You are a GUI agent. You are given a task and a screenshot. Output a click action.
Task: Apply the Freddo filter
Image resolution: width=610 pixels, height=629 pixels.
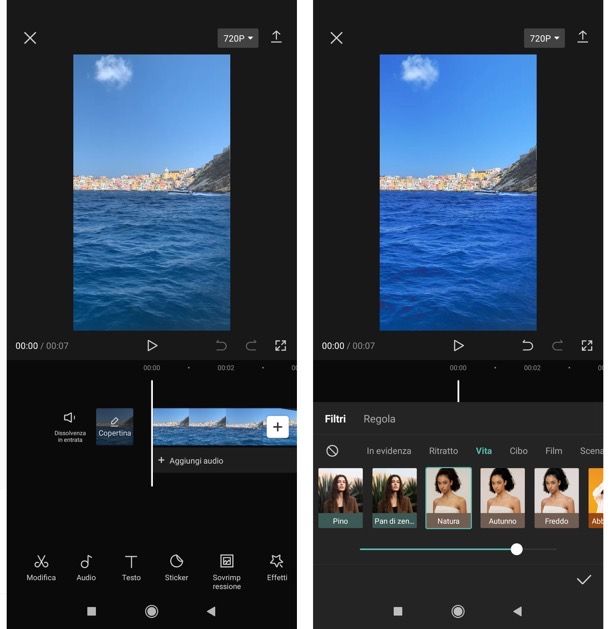(557, 497)
